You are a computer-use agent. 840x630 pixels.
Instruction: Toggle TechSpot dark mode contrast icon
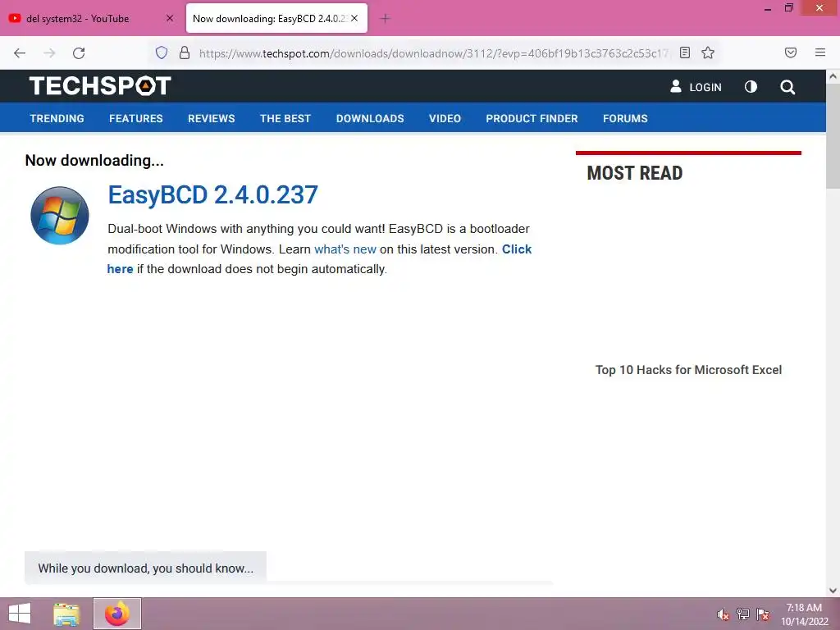[751, 87]
